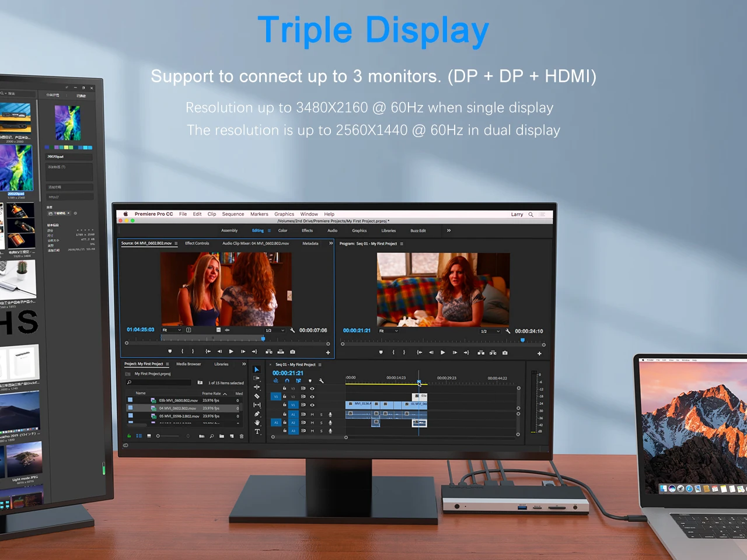The image size is (747, 560).
Task: Solo audio track A2
Action: click(321, 422)
